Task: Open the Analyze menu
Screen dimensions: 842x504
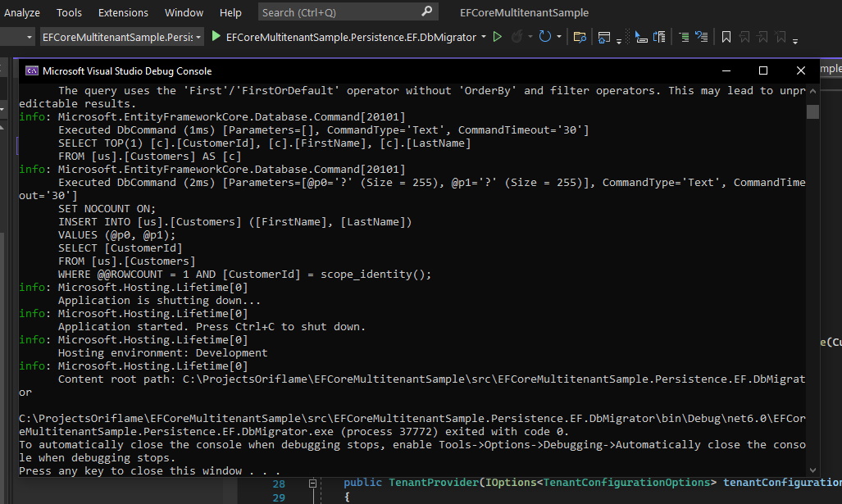Action: pos(21,12)
